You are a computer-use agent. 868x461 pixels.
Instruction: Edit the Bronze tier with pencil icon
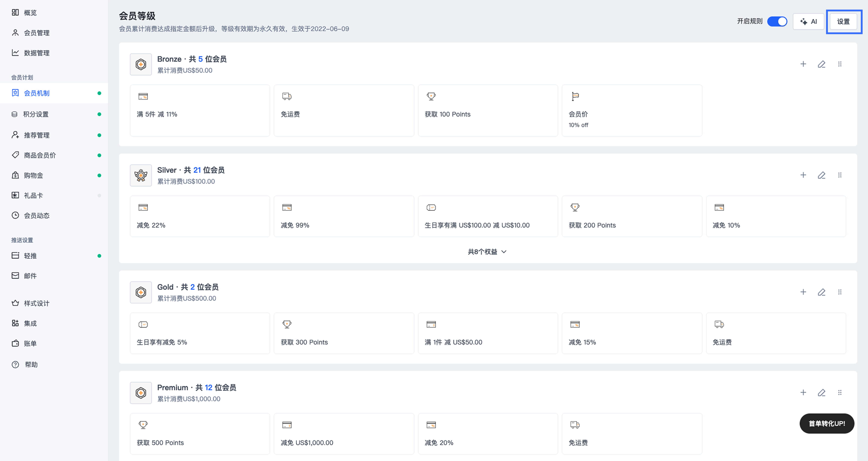[x=822, y=64]
